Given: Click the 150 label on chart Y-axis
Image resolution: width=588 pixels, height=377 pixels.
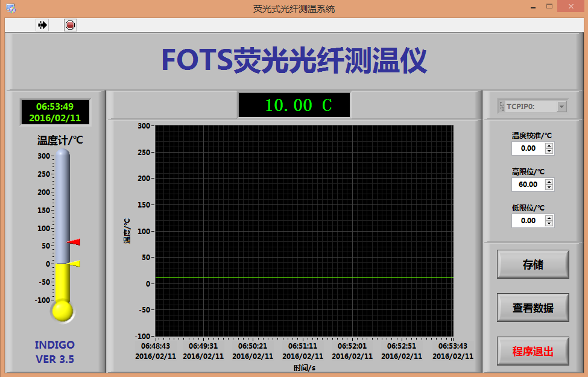Looking at the screenshot, I should click(x=144, y=205).
